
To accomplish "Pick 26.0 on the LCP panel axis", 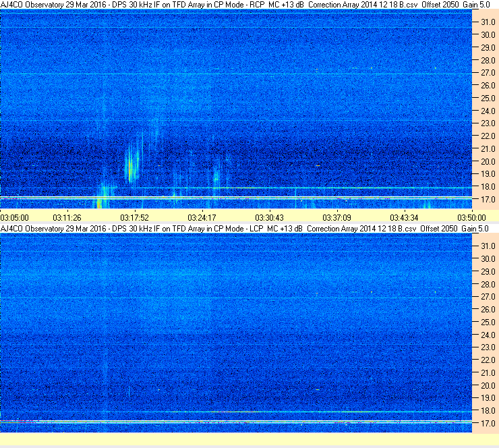I will (488, 310).
